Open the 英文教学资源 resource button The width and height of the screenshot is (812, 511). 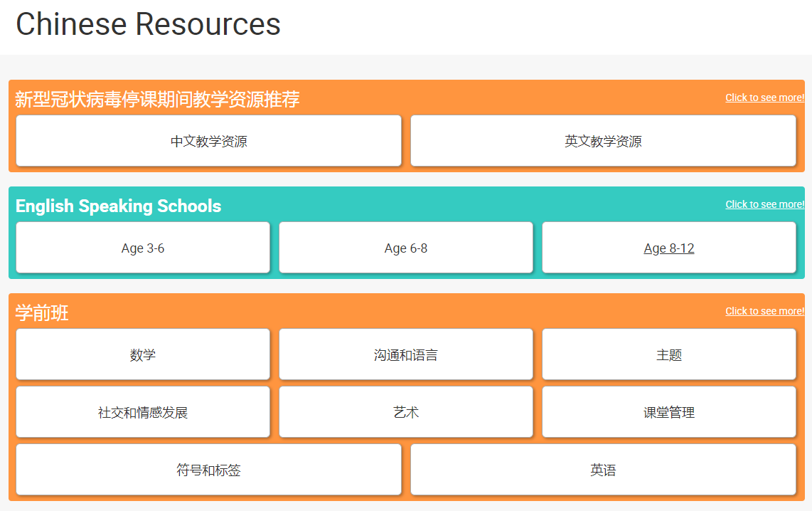603,141
